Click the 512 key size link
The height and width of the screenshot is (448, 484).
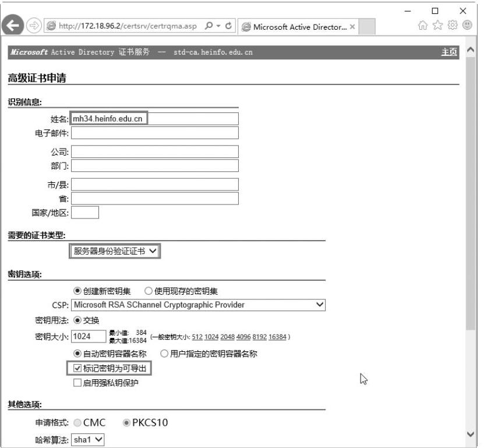point(197,337)
